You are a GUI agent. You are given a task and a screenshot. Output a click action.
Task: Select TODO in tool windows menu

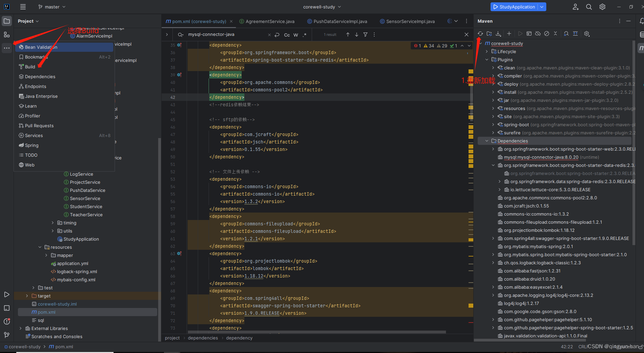click(x=64, y=155)
